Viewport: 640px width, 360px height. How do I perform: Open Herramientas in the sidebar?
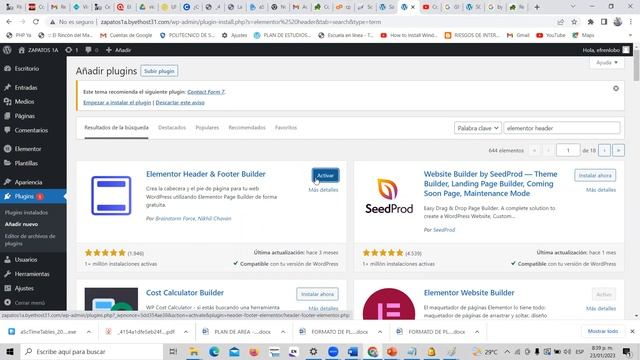32,274
